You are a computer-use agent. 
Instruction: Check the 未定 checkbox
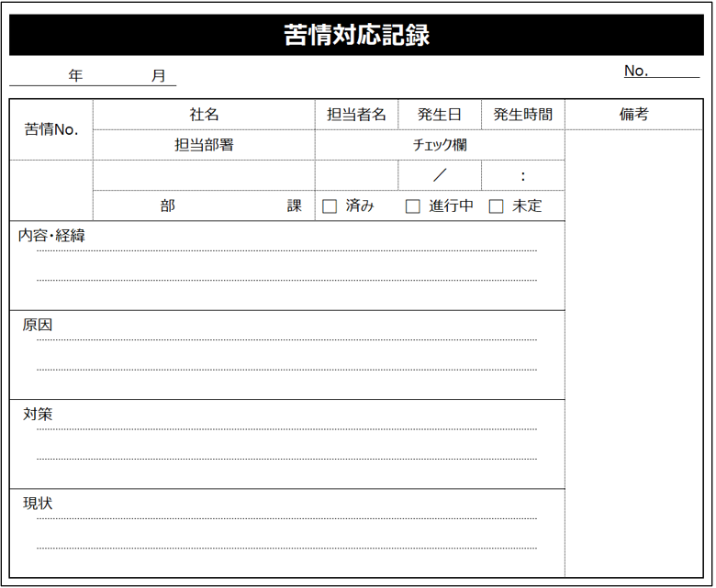coord(496,206)
